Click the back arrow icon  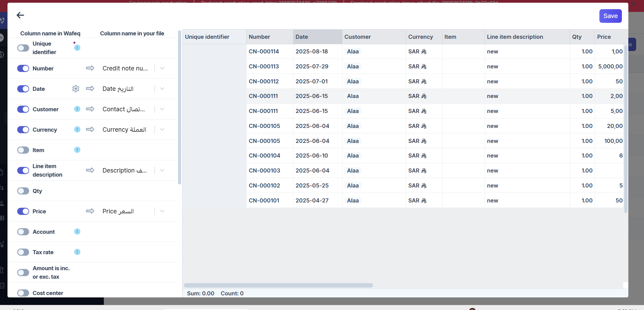pyautogui.click(x=20, y=15)
